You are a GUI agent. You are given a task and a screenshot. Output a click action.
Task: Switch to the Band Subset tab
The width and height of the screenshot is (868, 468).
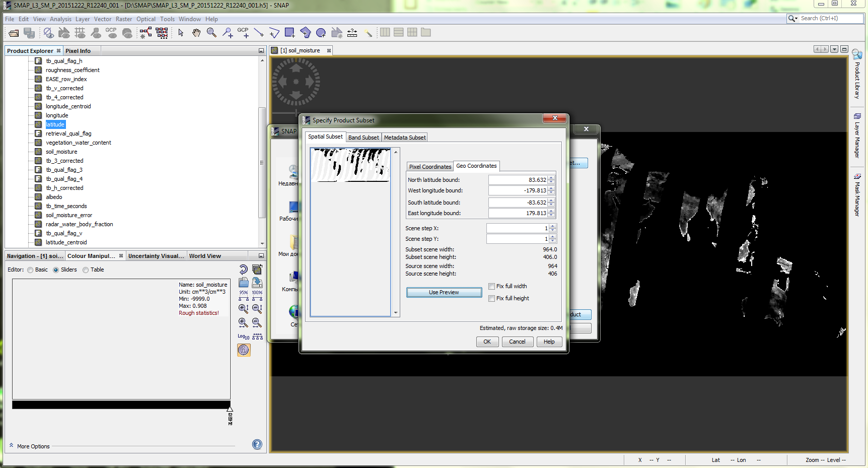point(364,138)
